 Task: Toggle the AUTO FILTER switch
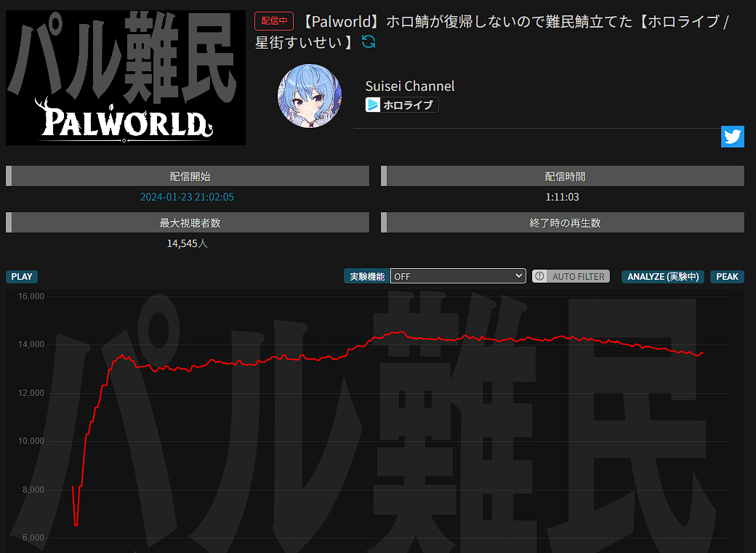click(571, 276)
